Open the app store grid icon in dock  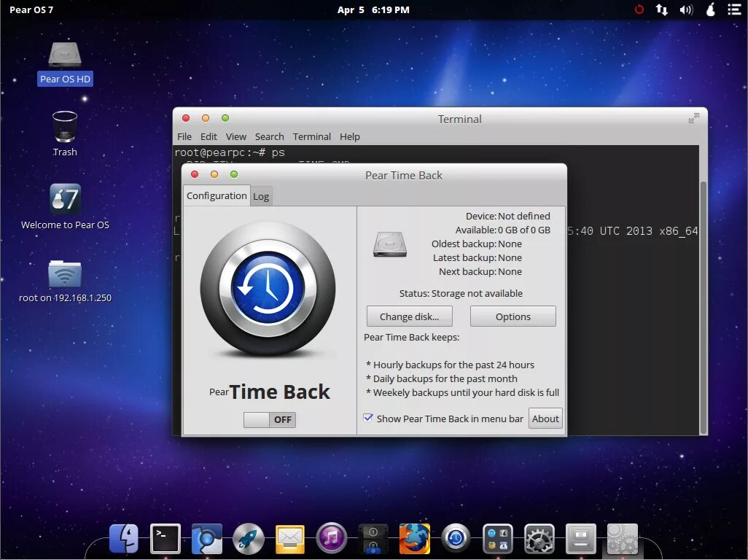pyautogui.click(x=497, y=539)
